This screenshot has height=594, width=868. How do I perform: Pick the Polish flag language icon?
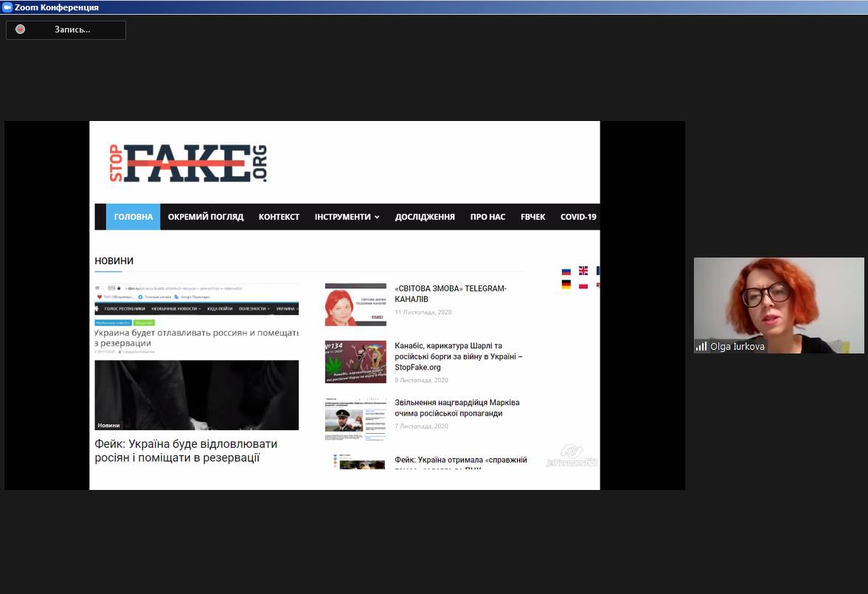click(583, 285)
